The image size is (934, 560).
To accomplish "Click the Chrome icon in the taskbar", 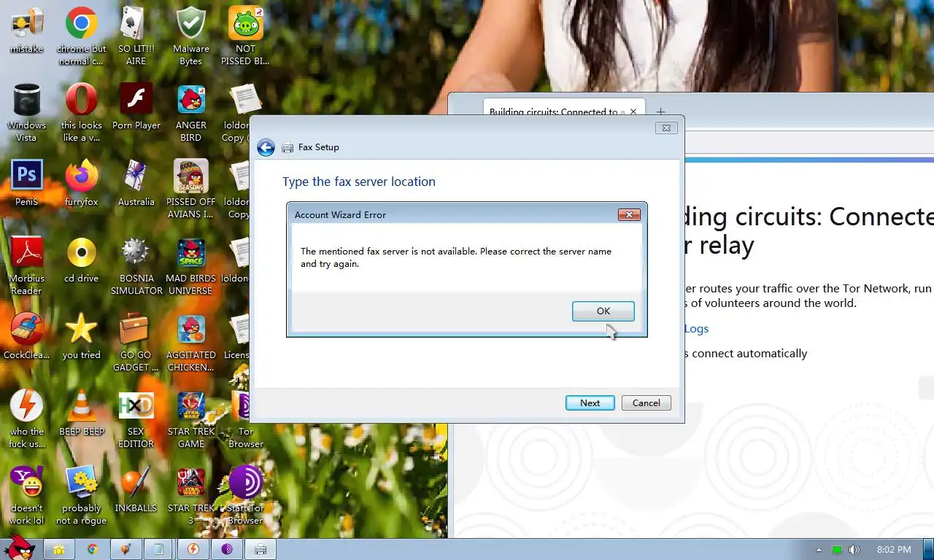I will click(92, 549).
